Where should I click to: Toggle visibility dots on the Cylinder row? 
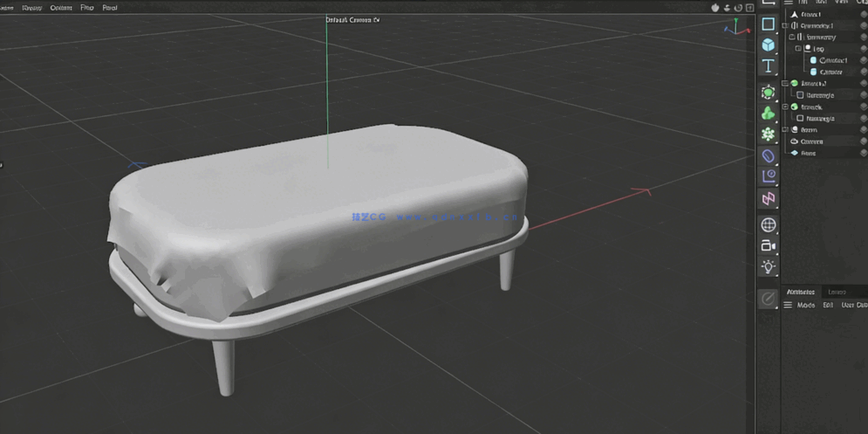click(x=863, y=72)
